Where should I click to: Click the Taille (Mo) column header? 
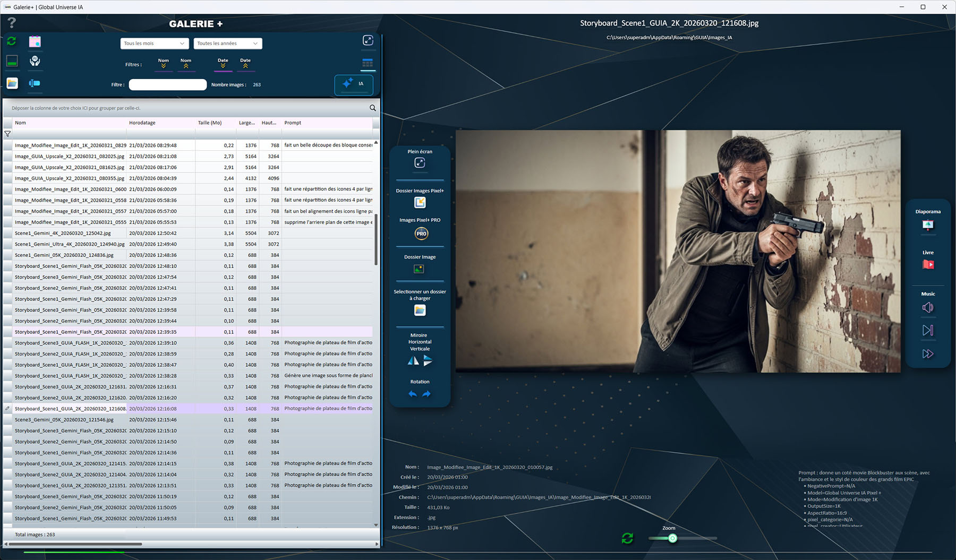(210, 123)
